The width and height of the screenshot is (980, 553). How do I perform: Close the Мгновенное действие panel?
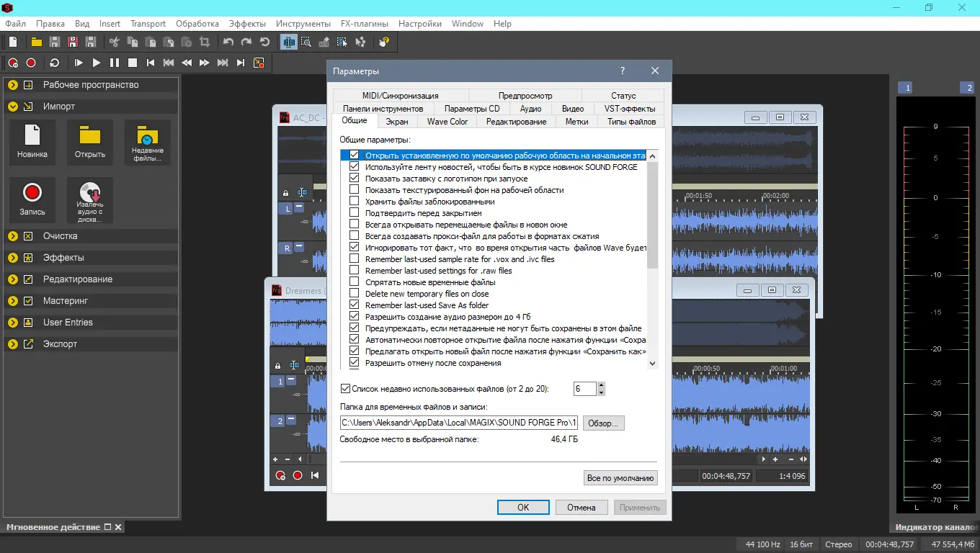click(119, 527)
